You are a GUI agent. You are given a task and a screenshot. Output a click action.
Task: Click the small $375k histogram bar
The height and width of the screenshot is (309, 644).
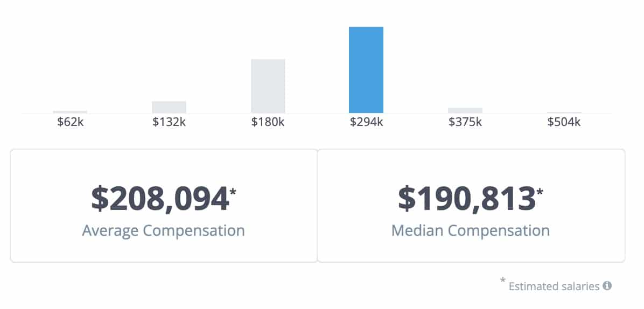[465, 110]
